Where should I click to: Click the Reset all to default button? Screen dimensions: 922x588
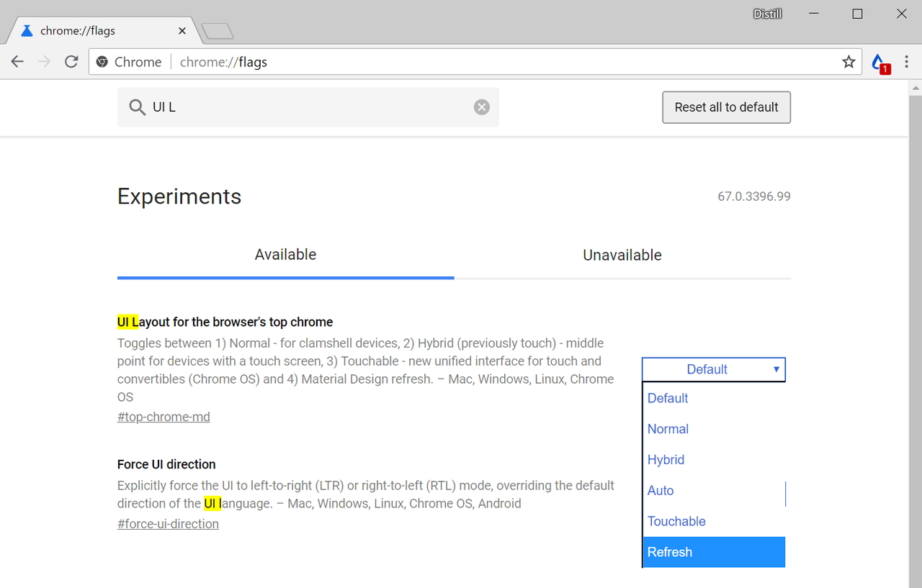pyautogui.click(x=726, y=107)
